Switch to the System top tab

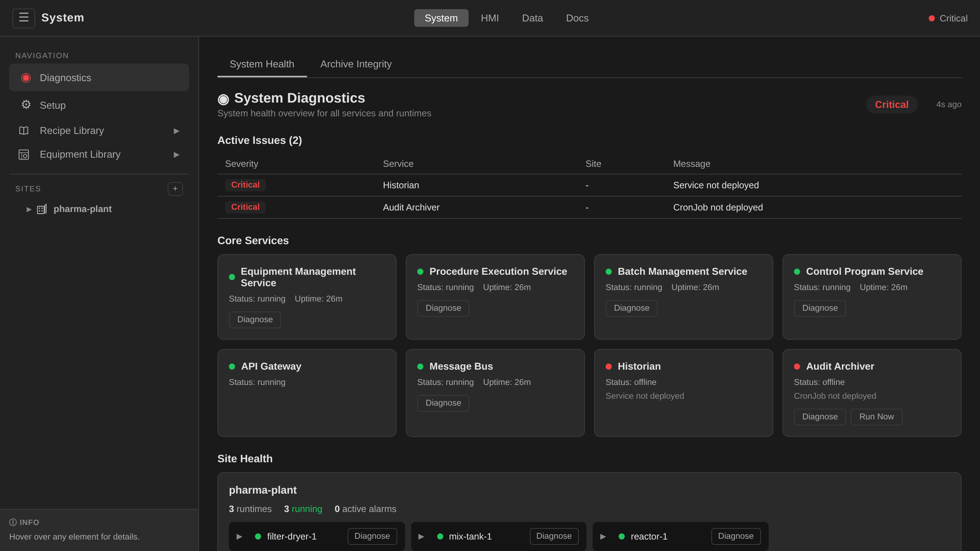click(441, 18)
